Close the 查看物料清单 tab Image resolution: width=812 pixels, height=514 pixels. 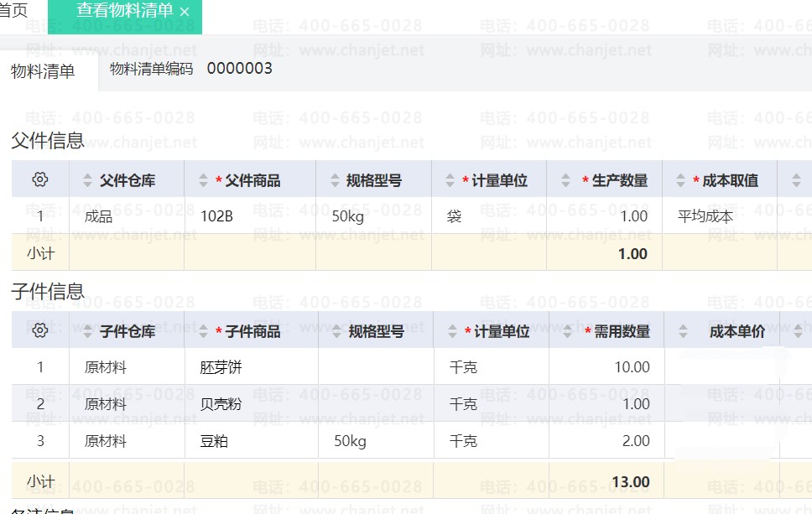[x=185, y=12]
